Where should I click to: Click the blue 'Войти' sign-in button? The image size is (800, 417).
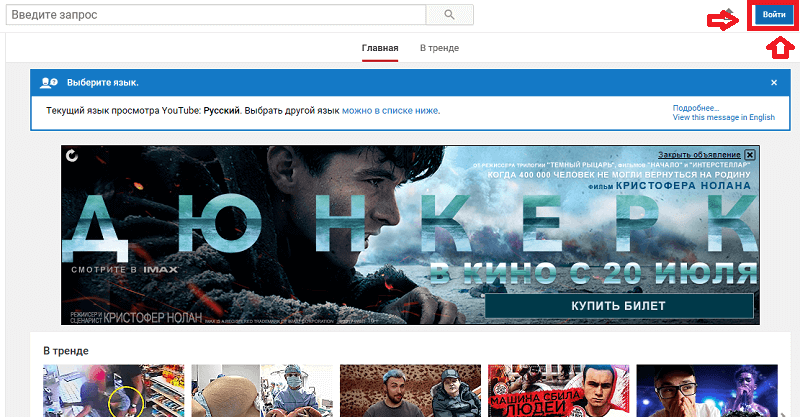click(773, 14)
